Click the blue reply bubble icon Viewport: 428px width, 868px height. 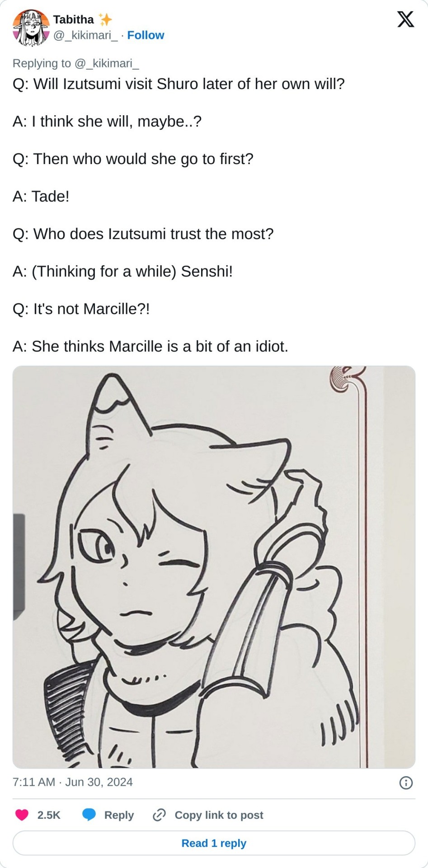pyautogui.click(x=89, y=815)
